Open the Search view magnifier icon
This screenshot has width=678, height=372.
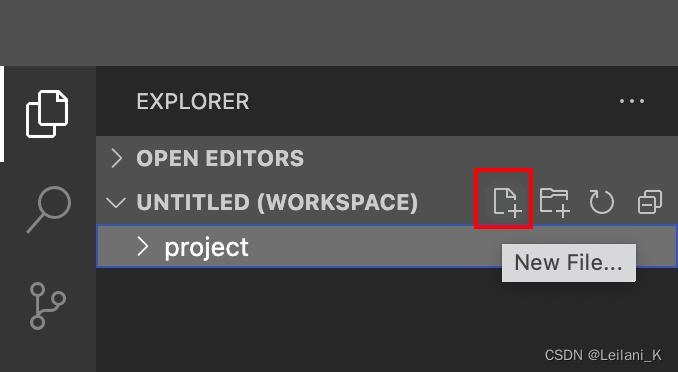click(x=49, y=210)
